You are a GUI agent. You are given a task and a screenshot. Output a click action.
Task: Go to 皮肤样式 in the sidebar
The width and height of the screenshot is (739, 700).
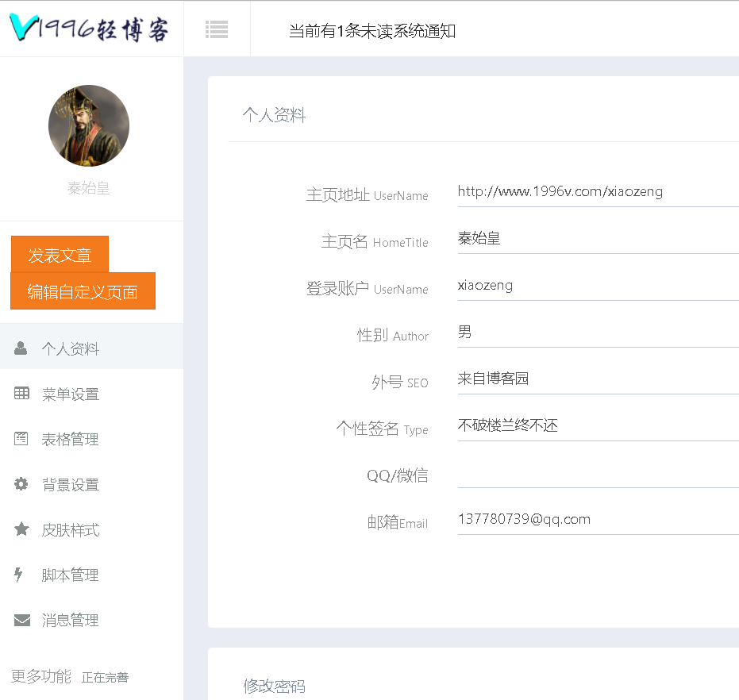(71, 530)
